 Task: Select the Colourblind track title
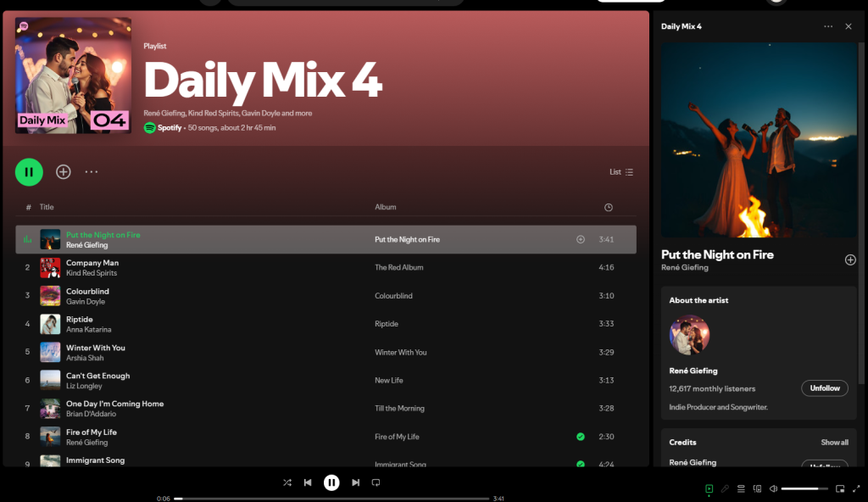click(x=87, y=291)
